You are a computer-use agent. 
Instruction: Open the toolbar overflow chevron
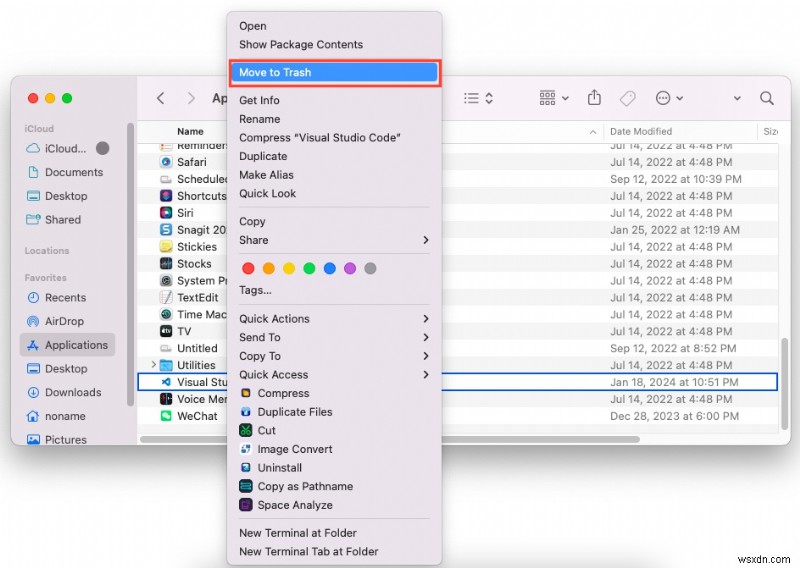pyautogui.click(x=737, y=98)
